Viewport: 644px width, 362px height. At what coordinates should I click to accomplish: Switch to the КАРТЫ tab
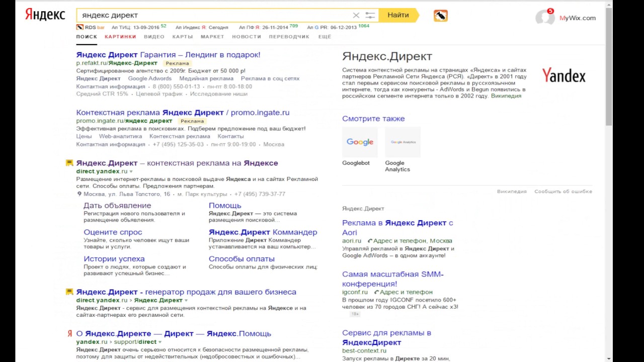tap(183, 37)
